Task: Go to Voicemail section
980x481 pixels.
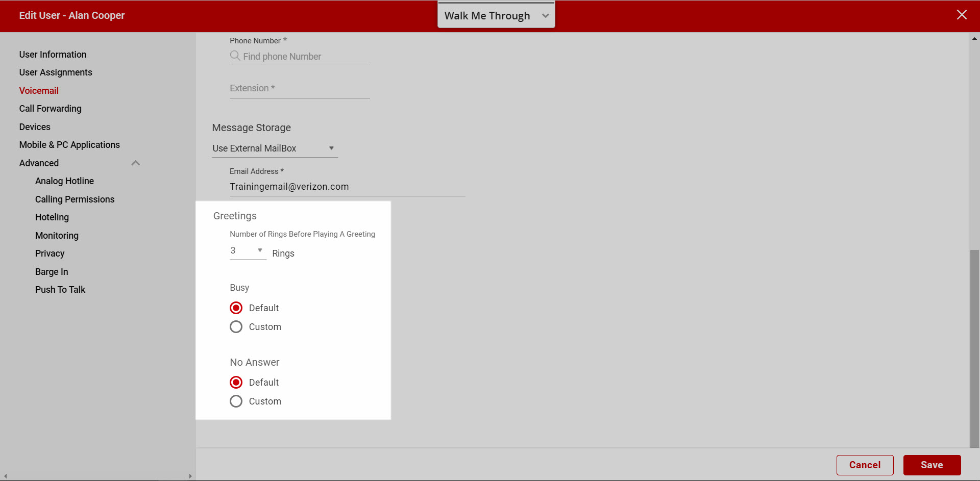Action: pos(39,91)
